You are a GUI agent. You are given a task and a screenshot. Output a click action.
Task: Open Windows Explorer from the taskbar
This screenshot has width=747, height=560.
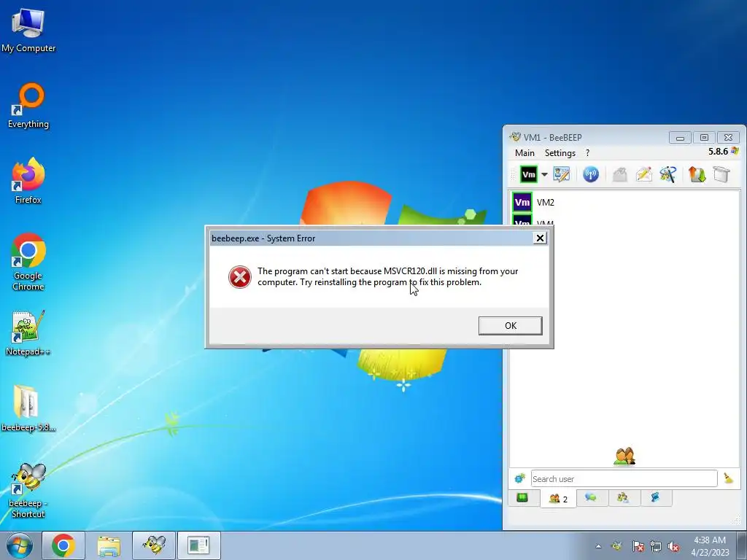click(109, 545)
